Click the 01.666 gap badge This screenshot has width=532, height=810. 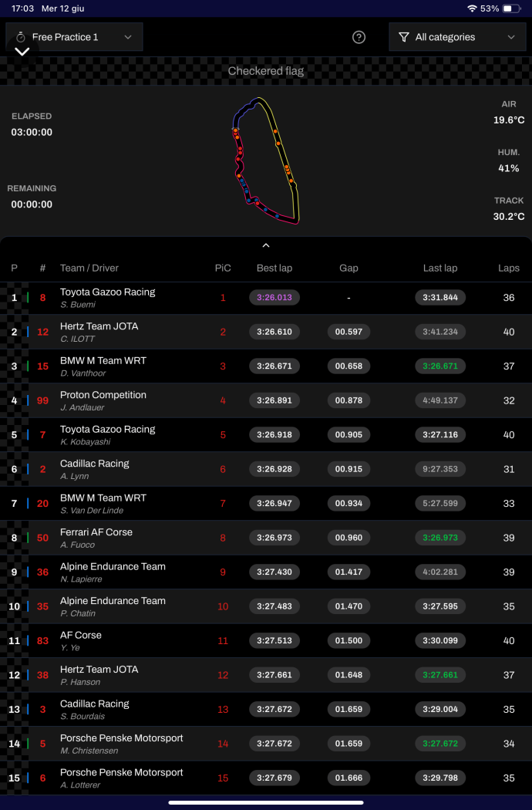coord(348,778)
